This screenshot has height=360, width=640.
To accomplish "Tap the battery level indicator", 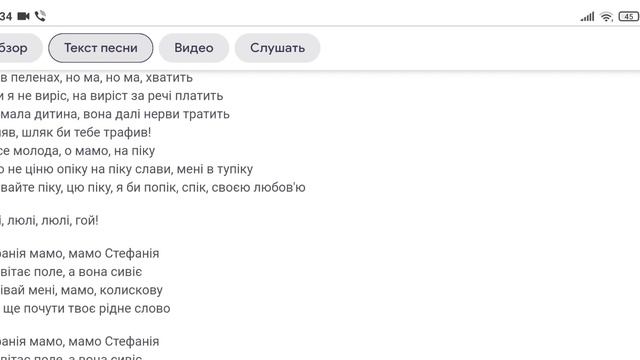I will (629, 17).
